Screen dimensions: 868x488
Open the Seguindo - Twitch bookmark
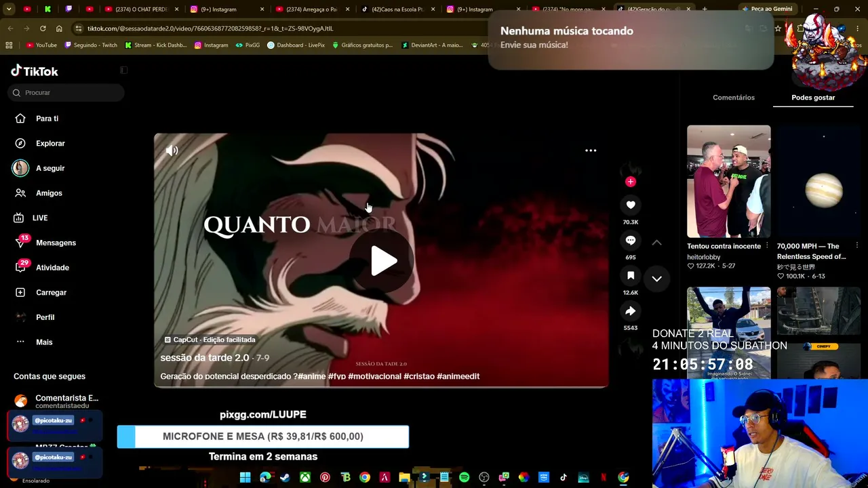tap(91, 45)
